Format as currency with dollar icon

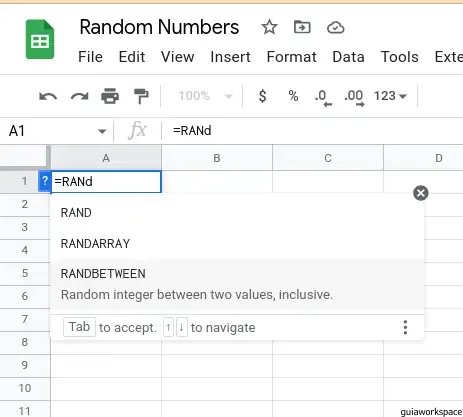[263, 96]
